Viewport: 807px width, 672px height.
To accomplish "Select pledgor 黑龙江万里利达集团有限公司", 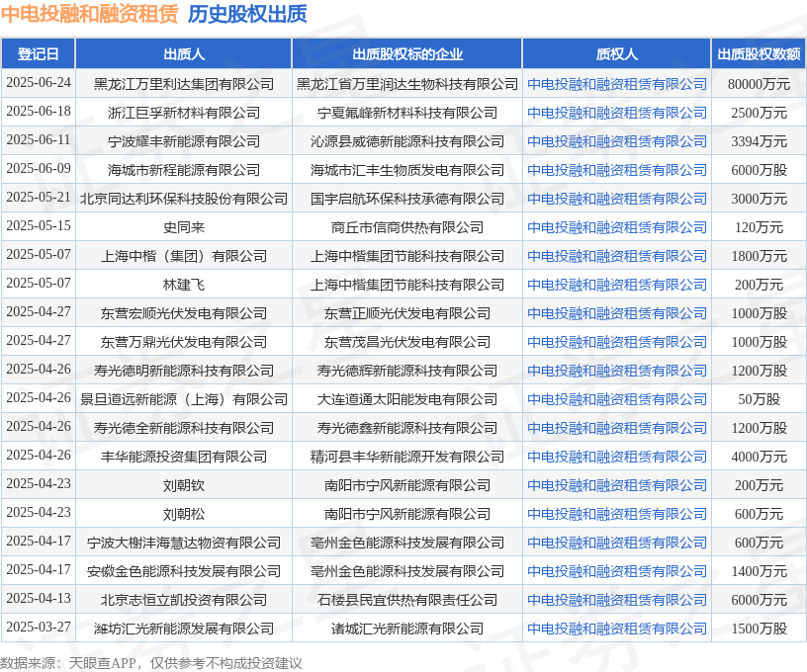I will [184, 84].
